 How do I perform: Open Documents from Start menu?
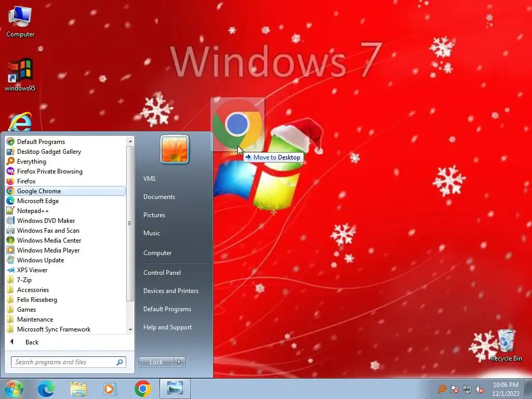159,197
